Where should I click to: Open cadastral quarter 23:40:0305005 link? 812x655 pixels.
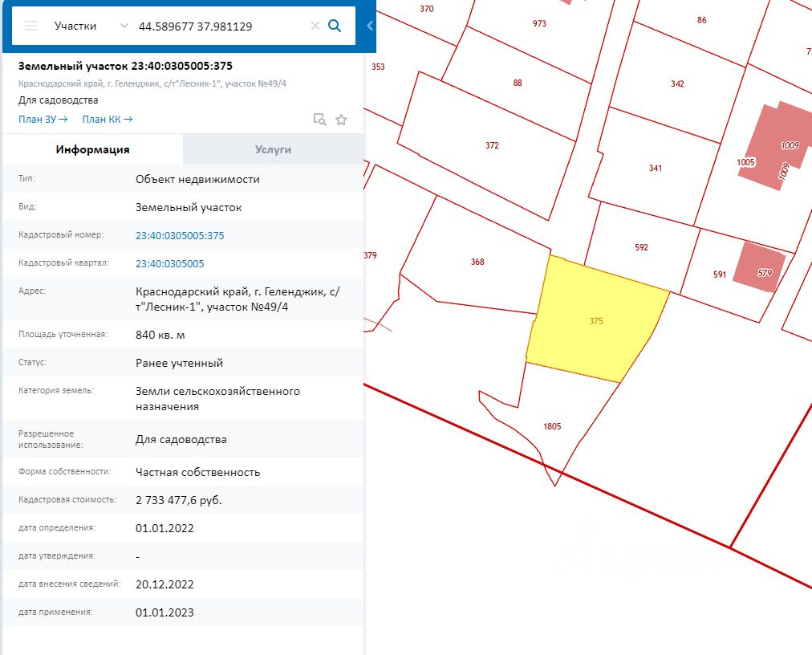[170, 263]
